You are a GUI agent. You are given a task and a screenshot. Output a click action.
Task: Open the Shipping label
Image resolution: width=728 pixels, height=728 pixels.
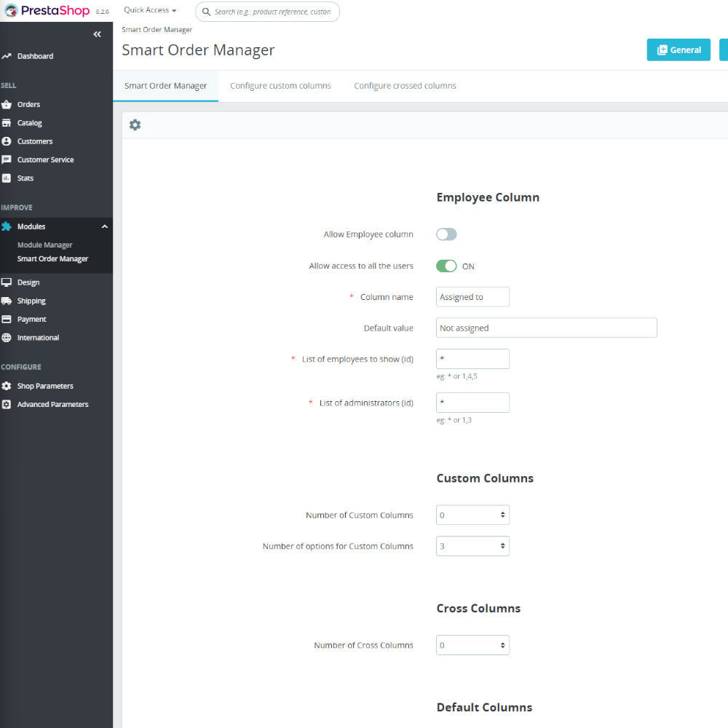(31, 301)
